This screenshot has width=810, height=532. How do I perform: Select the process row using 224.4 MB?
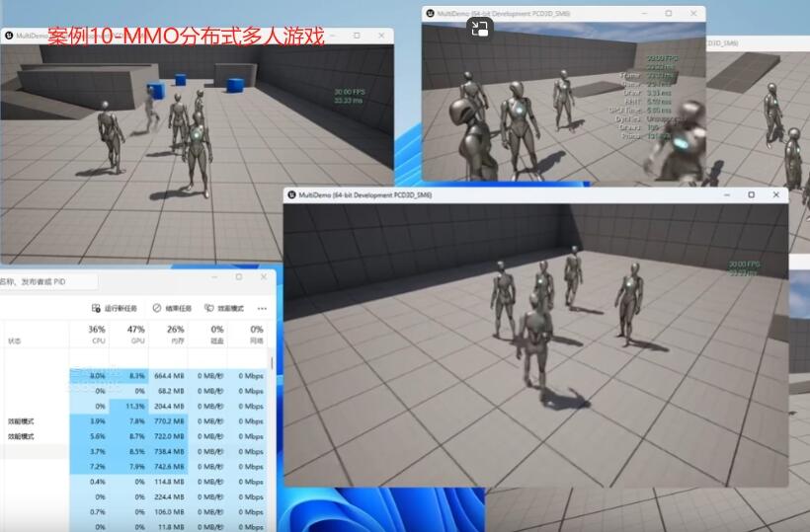133,496
